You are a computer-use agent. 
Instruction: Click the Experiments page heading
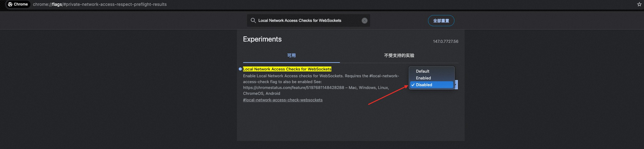[262, 39]
